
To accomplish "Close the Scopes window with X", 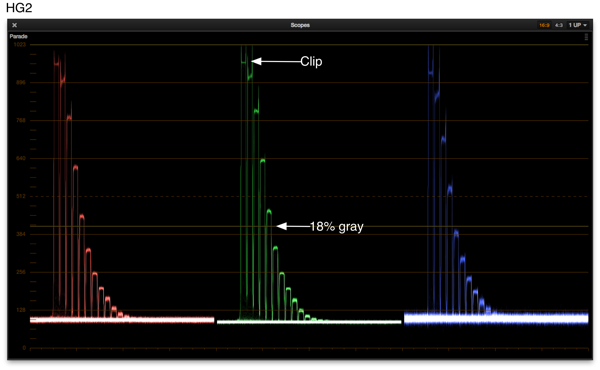I will point(15,25).
